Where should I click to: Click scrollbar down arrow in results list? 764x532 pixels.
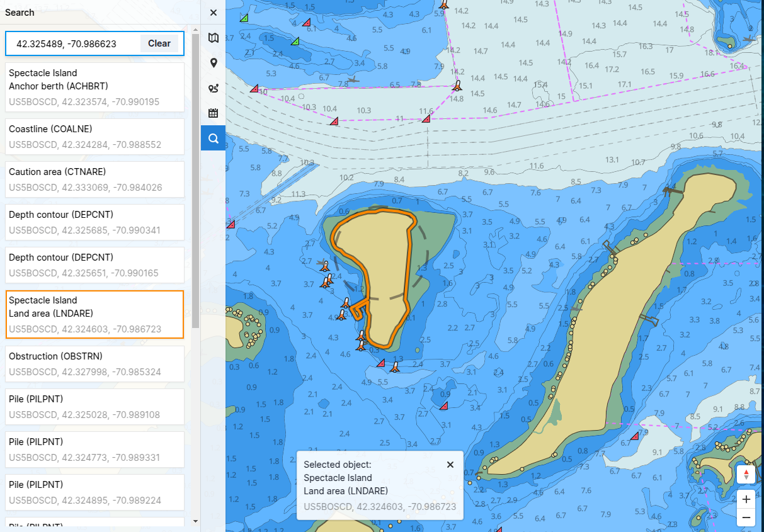195,521
